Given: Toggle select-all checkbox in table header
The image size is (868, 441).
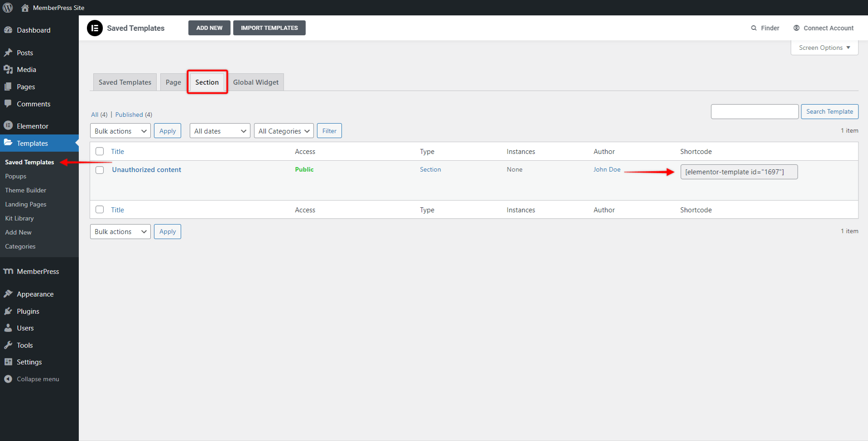Looking at the screenshot, I should click(100, 151).
